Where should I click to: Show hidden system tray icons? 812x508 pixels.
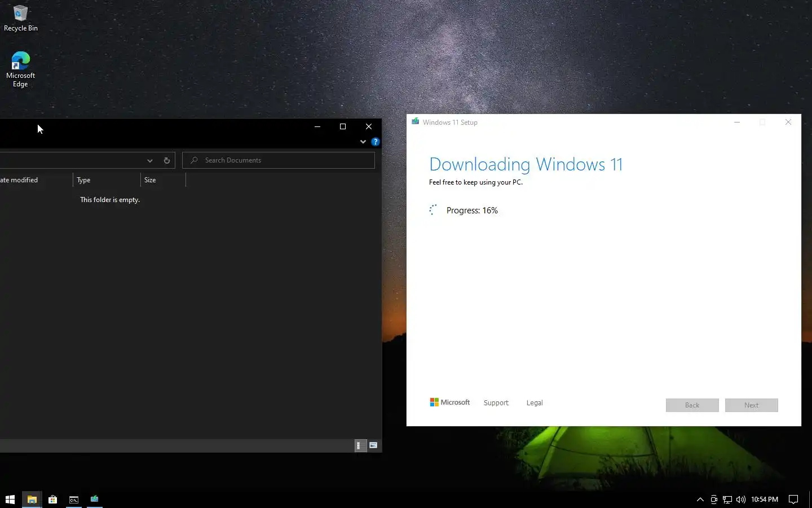pos(700,500)
